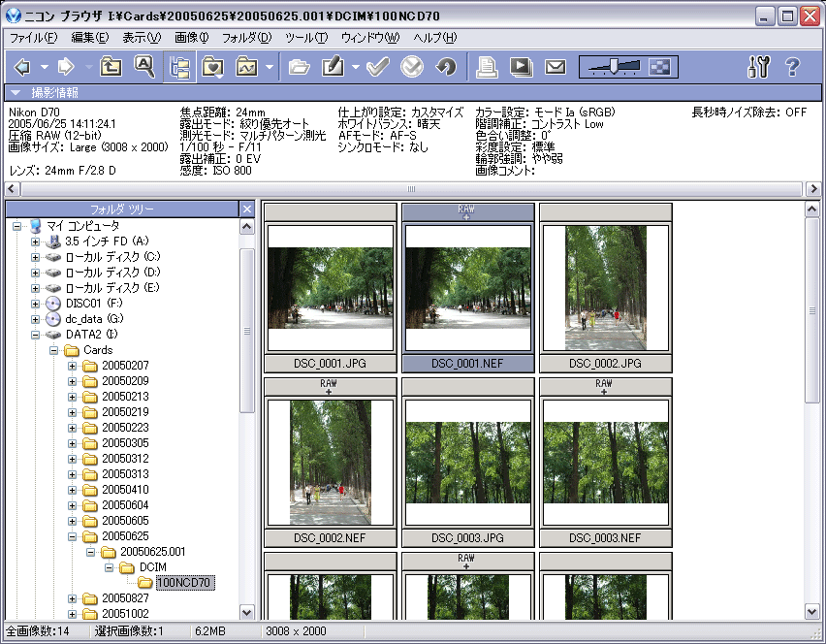Viewport: 826px width, 644px height.
Task: Select the dc_data (G:) drive
Action: pyautogui.click(x=94, y=319)
